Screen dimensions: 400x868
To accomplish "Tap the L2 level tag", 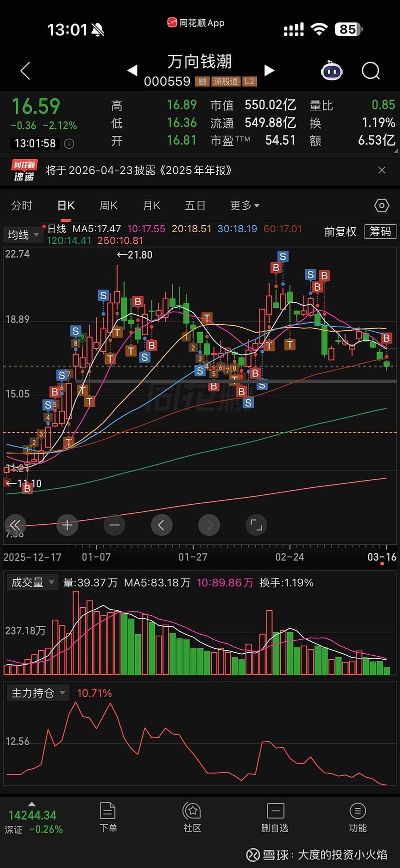I will click(249, 81).
